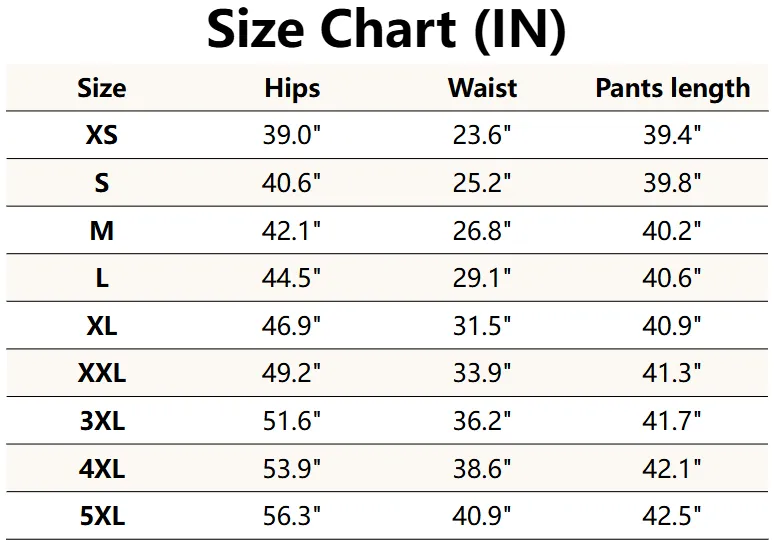774x552 pixels.
Task: Click the XL size row label
Action: [102, 326]
